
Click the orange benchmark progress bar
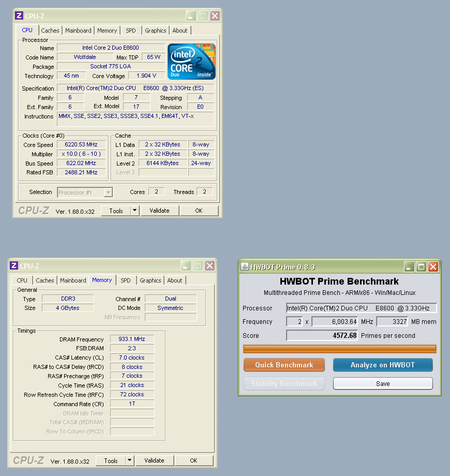(339, 349)
